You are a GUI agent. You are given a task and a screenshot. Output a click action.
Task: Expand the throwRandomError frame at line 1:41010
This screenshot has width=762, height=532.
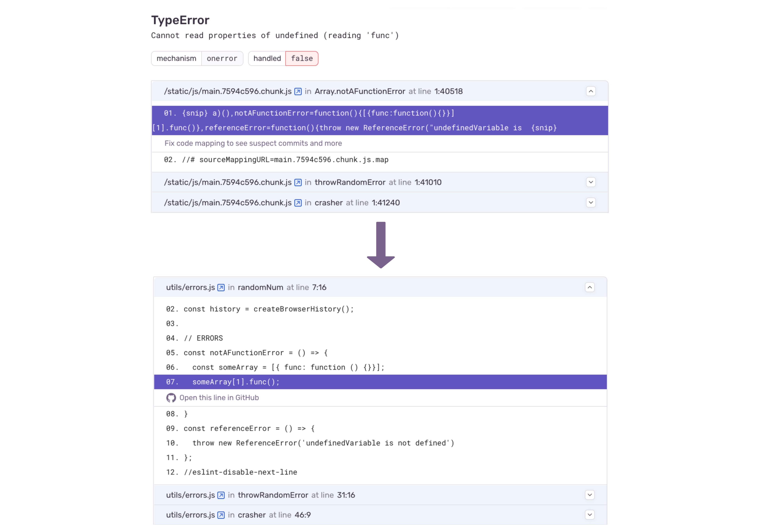(591, 182)
